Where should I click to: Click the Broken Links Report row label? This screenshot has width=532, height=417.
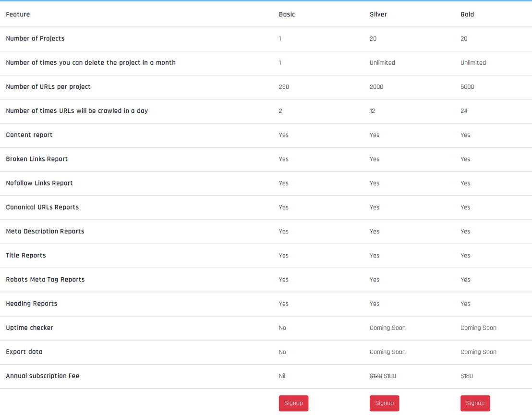pos(36,159)
